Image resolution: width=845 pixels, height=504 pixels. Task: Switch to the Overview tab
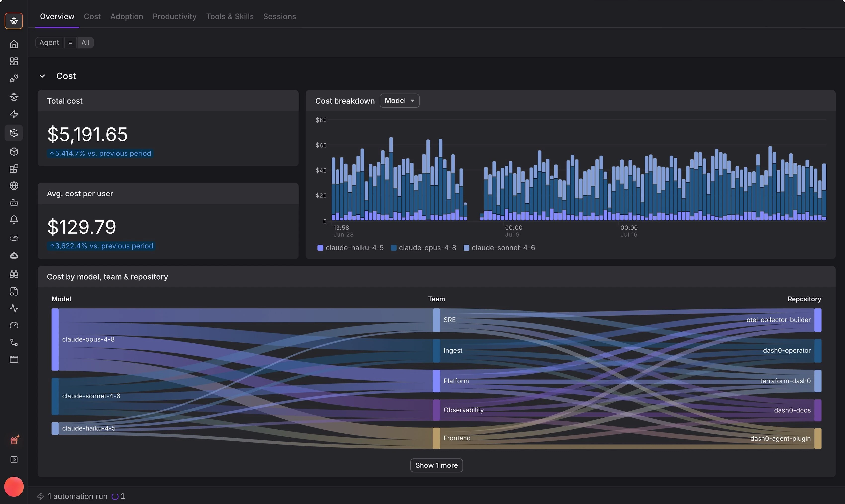tap(57, 16)
